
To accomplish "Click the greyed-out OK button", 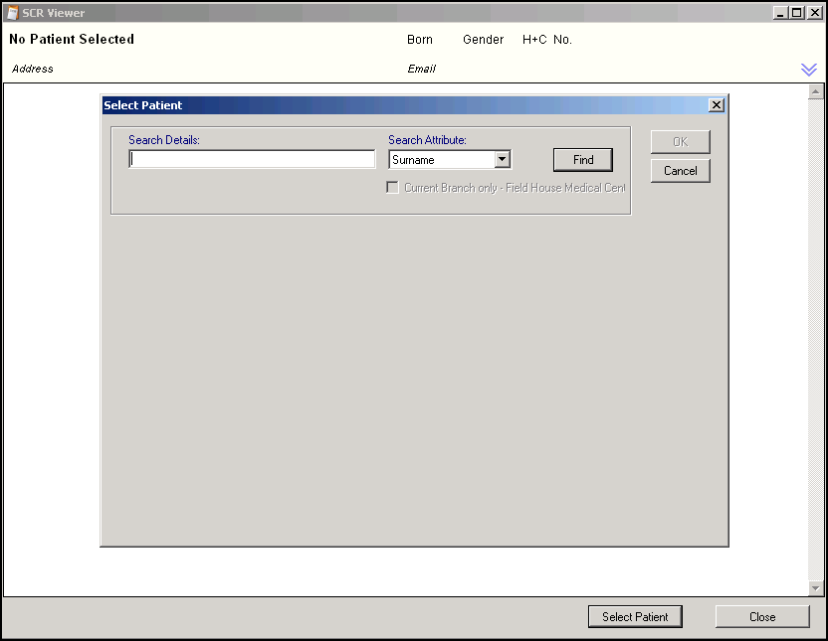I will click(x=680, y=142).
